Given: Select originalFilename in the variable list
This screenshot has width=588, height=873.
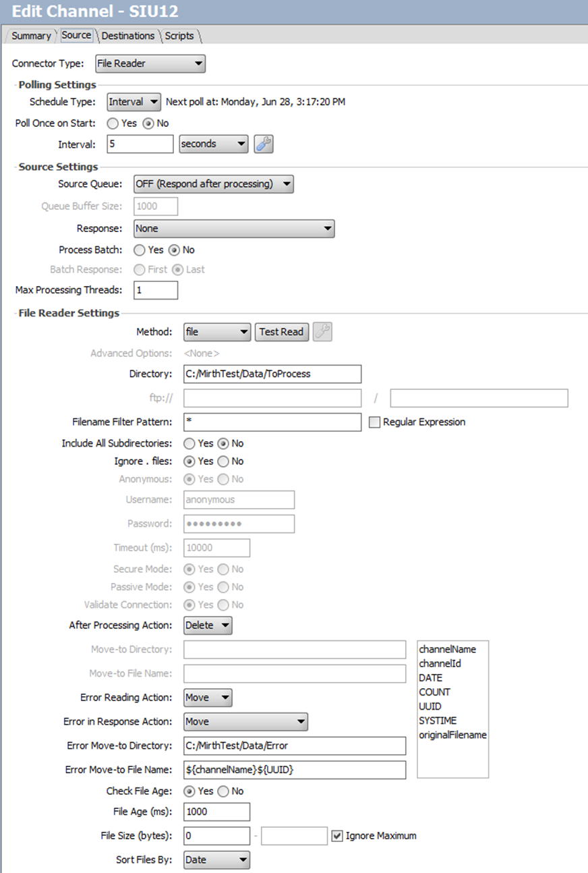Looking at the screenshot, I should (x=452, y=735).
